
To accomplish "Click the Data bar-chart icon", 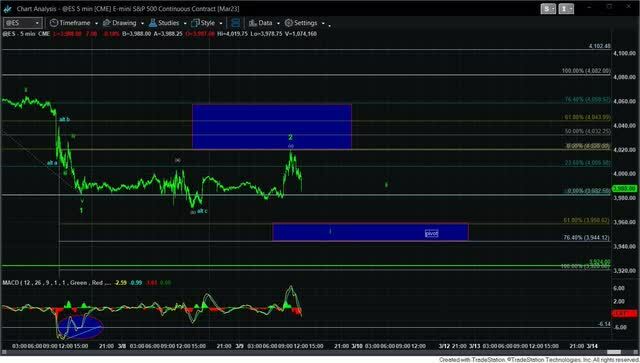I will point(253,23).
